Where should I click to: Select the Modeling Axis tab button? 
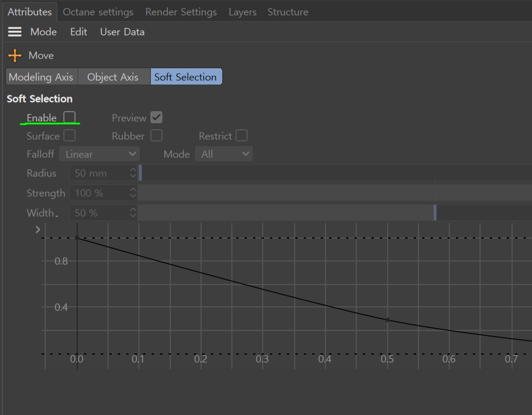click(41, 77)
